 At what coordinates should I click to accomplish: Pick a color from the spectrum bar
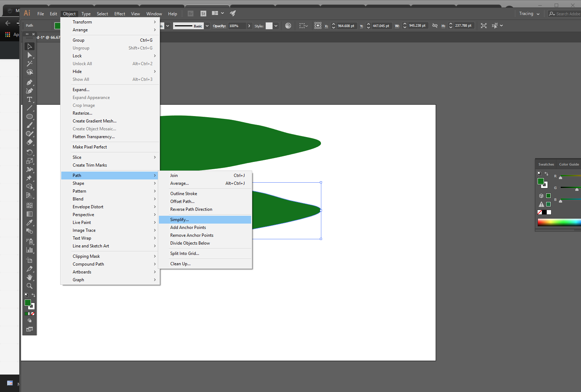click(559, 223)
